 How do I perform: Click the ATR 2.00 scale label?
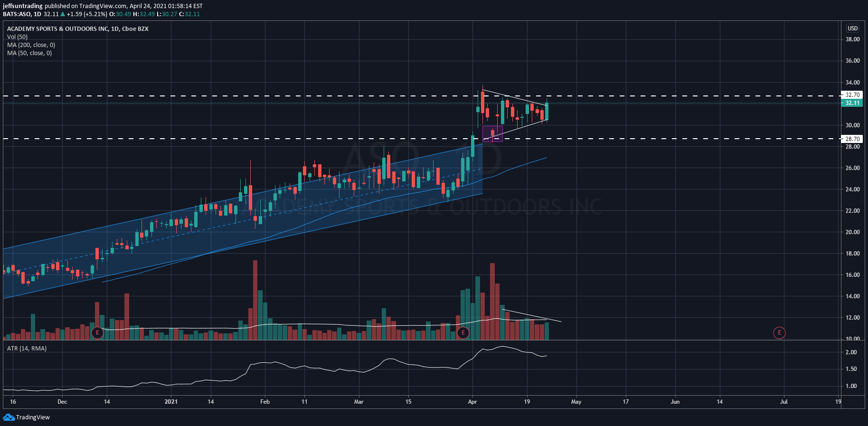[851, 352]
